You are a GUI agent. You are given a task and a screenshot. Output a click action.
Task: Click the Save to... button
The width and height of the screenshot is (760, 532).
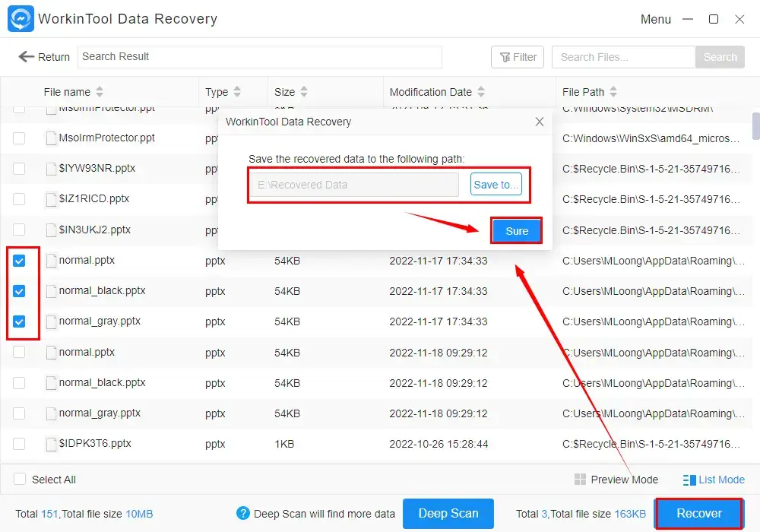tap(496, 185)
